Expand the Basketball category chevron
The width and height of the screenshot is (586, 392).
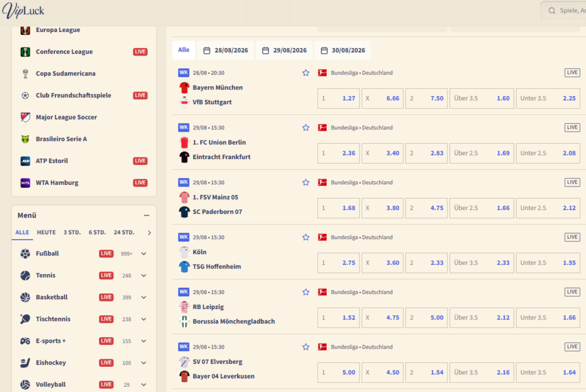point(144,298)
